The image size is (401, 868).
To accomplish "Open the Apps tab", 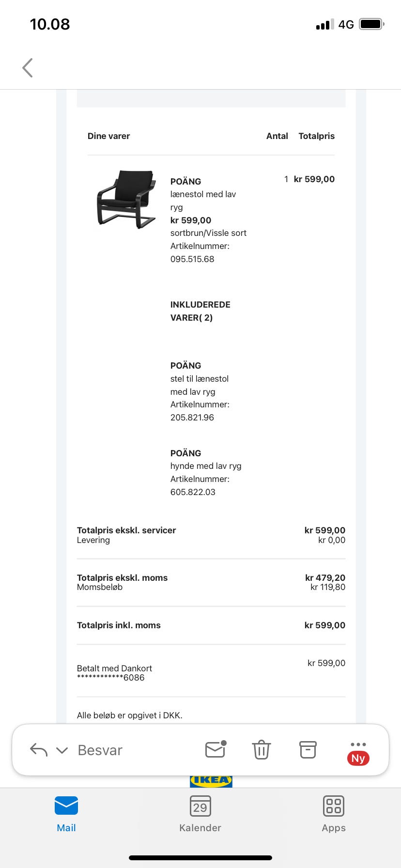I will pos(334,814).
